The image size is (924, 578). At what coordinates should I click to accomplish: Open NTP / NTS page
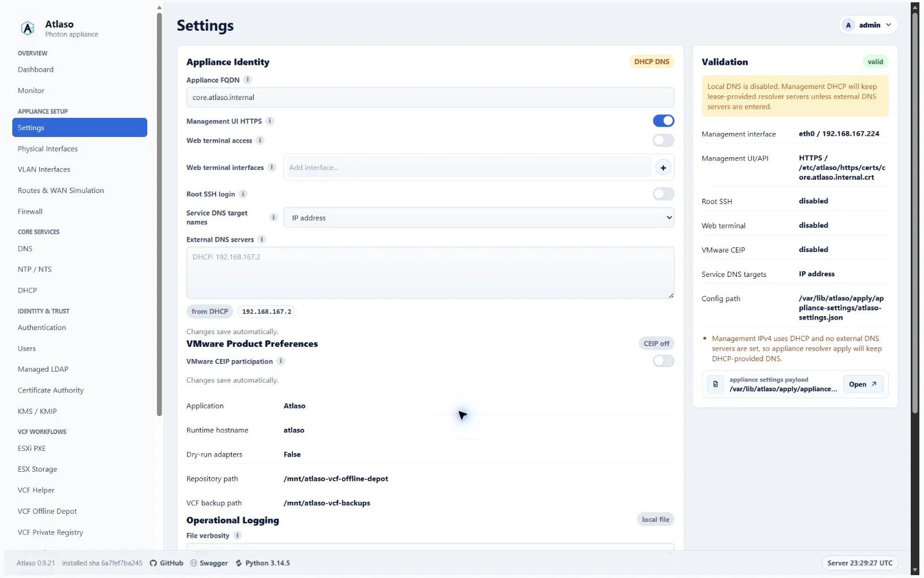click(80, 269)
